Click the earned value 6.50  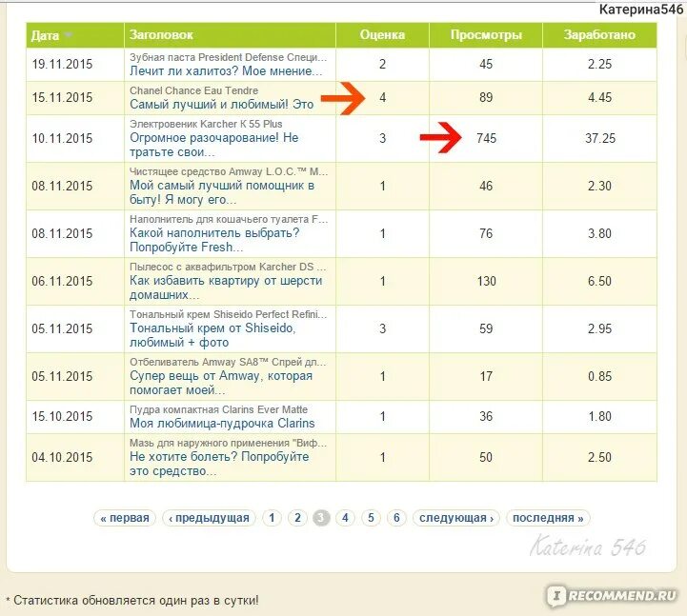tap(599, 281)
